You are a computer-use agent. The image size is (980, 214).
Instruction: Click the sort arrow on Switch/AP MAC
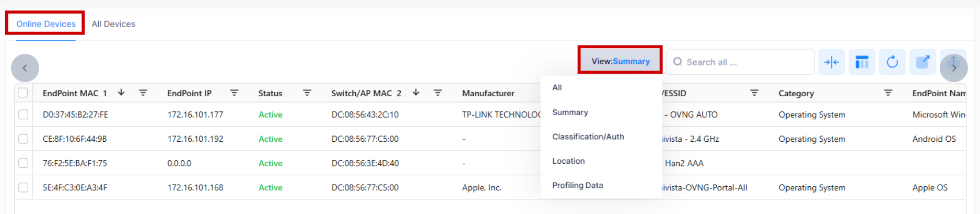[416, 93]
